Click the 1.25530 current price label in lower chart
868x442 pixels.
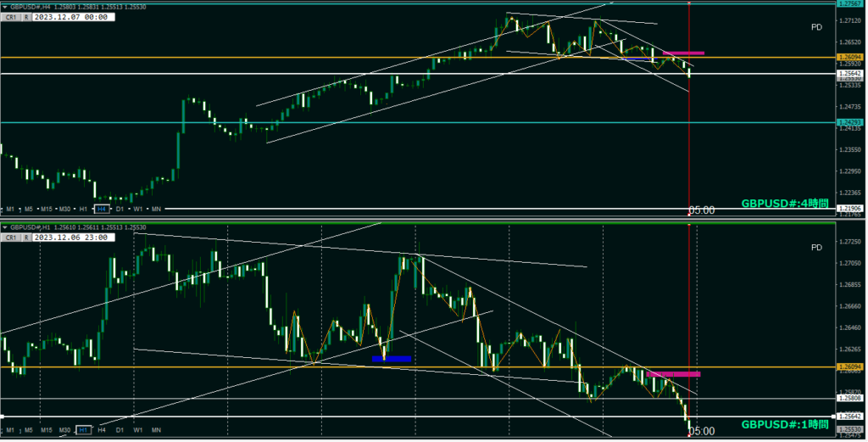click(x=849, y=429)
